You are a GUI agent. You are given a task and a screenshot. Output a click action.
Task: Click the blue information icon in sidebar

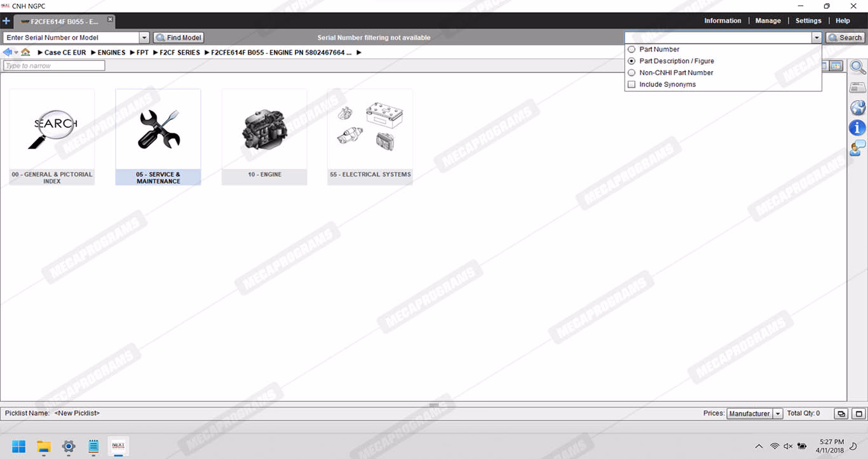coord(857,128)
